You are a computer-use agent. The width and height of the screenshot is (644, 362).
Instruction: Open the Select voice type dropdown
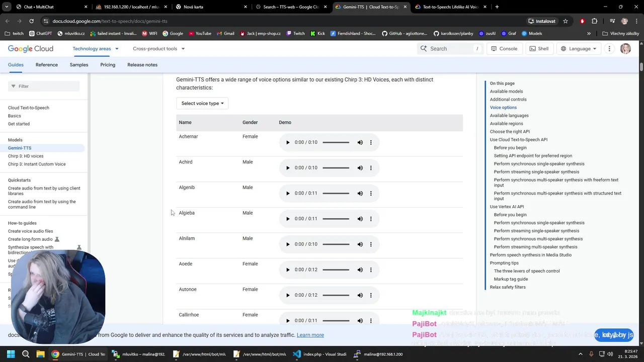(202, 103)
